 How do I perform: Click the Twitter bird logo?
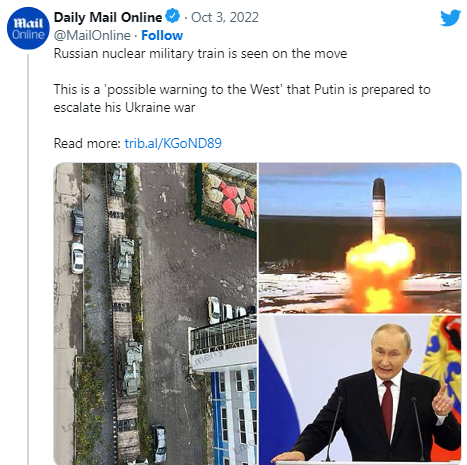(x=450, y=18)
